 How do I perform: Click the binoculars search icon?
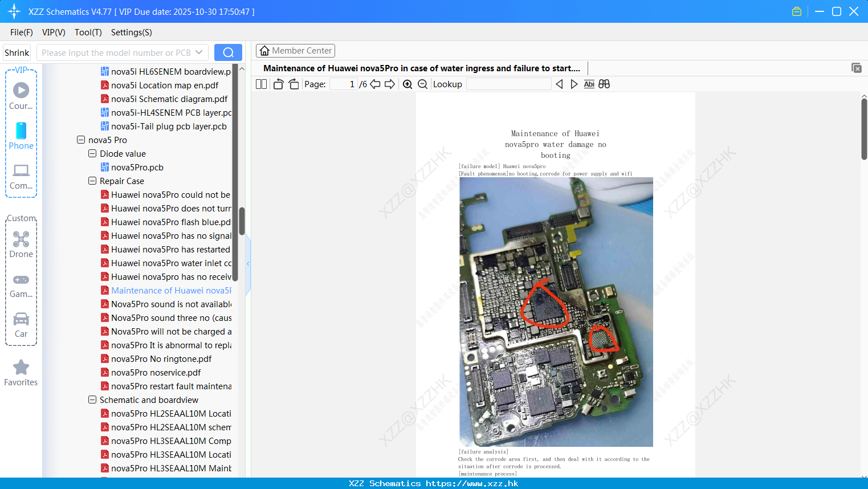[604, 84]
